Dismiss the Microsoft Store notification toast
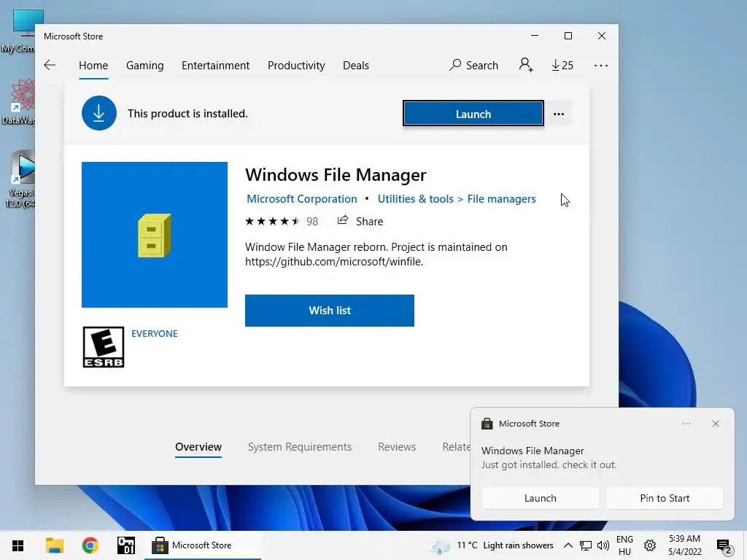Viewport: 747px width, 560px height. pos(716,424)
